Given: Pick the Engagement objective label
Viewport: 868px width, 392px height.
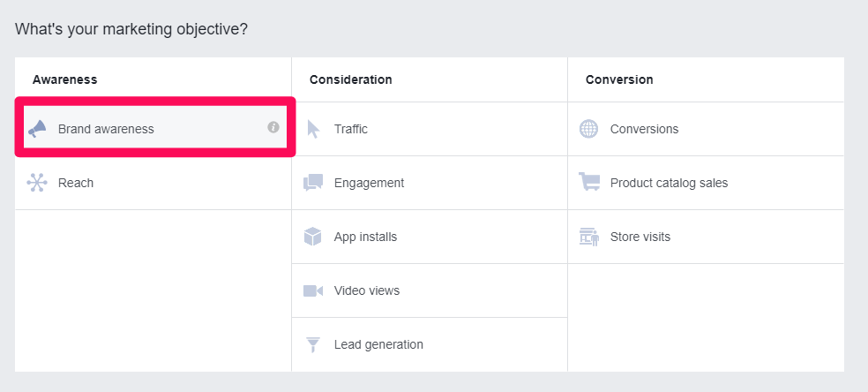Looking at the screenshot, I should [x=370, y=183].
